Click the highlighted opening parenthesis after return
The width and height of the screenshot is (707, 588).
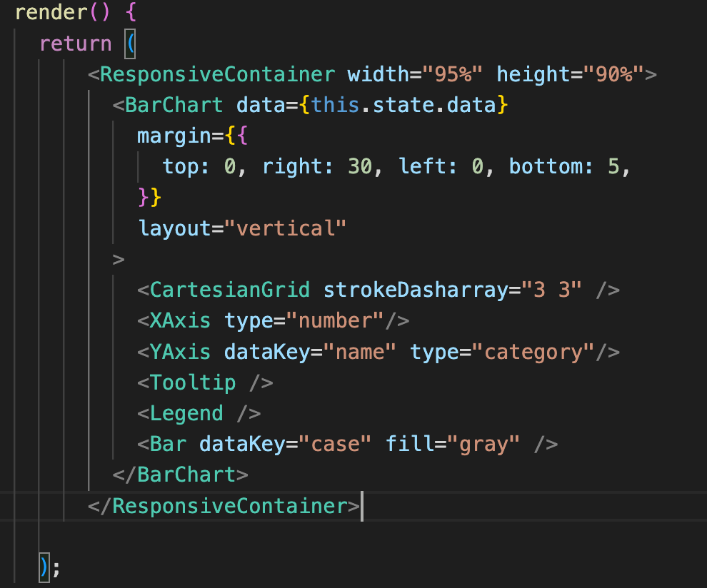130,44
